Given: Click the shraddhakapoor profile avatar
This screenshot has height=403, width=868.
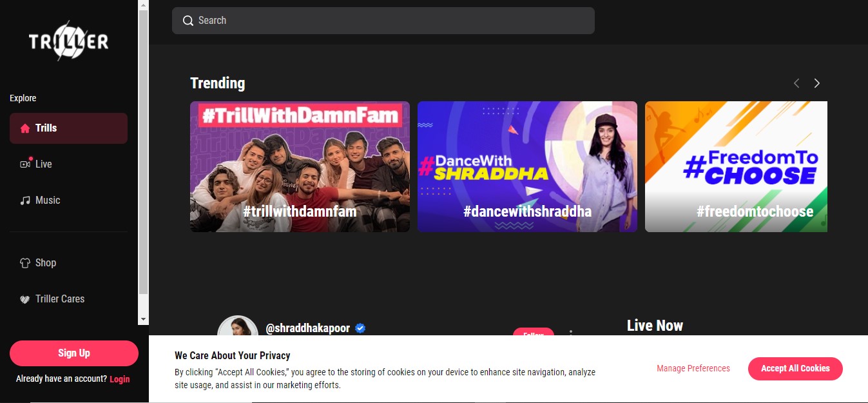Looking at the screenshot, I should [x=238, y=326].
